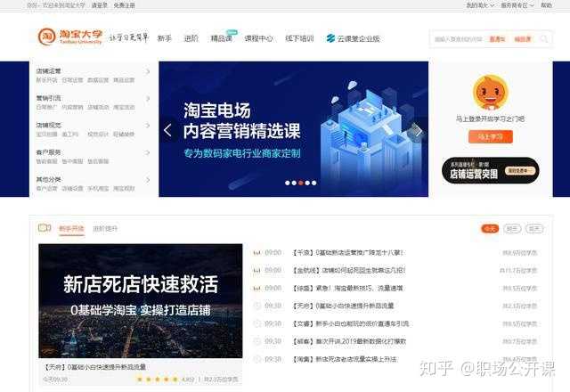Click the 帮助 link

[x=546, y=5]
